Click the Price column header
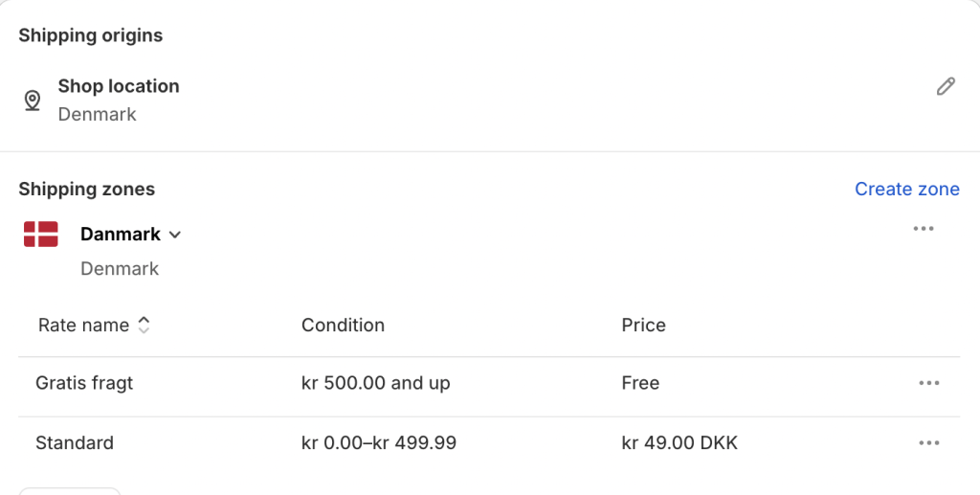Viewport: 980px width, 495px height. (x=644, y=325)
